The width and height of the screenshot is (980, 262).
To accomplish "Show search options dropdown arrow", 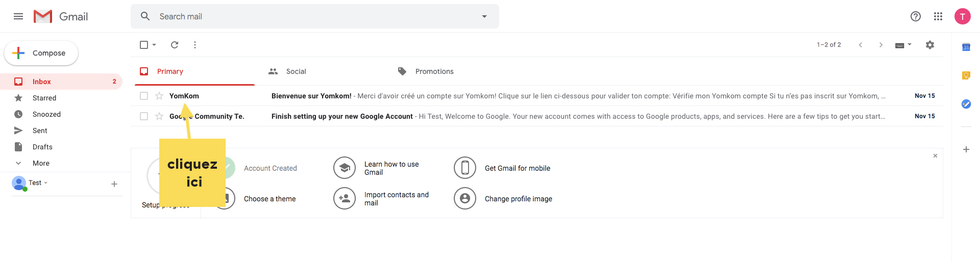I will [x=484, y=16].
